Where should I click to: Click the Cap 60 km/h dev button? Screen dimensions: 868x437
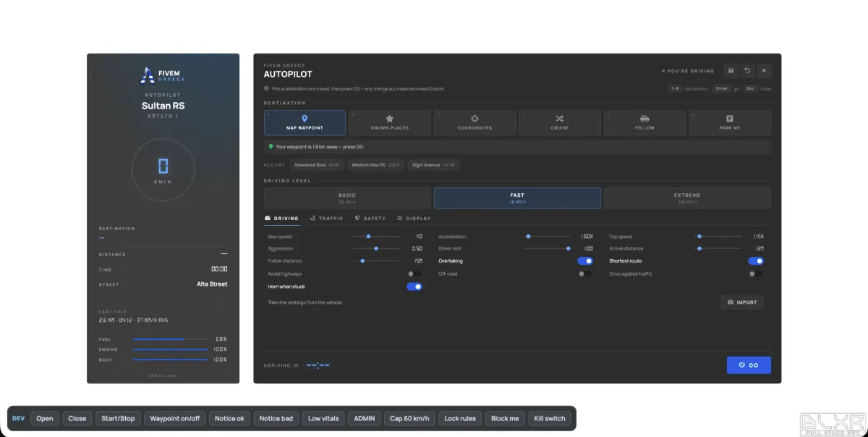point(410,418)
